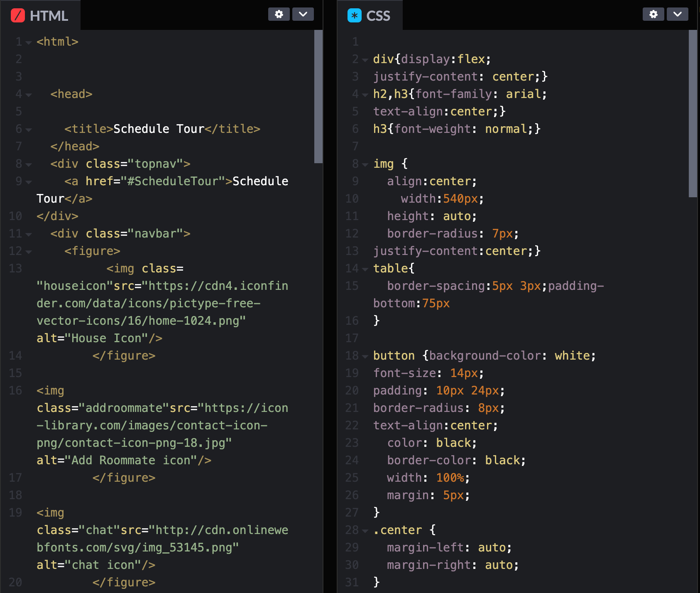Click the text 'Schedule Tour' in the title tag
Image resolution: width=700 pixels, height=593 pixels.
coord(159,129)
